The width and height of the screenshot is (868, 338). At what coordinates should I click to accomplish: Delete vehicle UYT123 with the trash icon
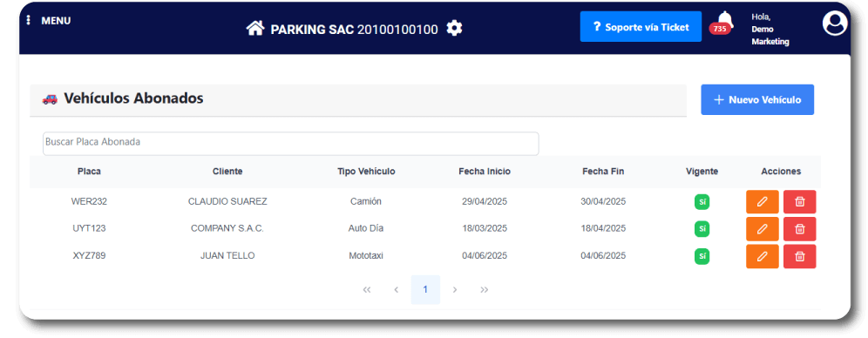799,228
